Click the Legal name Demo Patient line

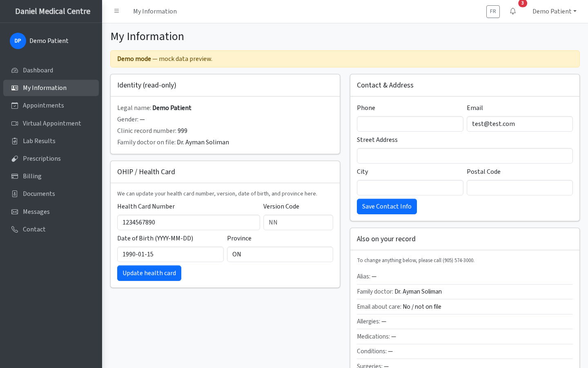click(x=154, y=108)
